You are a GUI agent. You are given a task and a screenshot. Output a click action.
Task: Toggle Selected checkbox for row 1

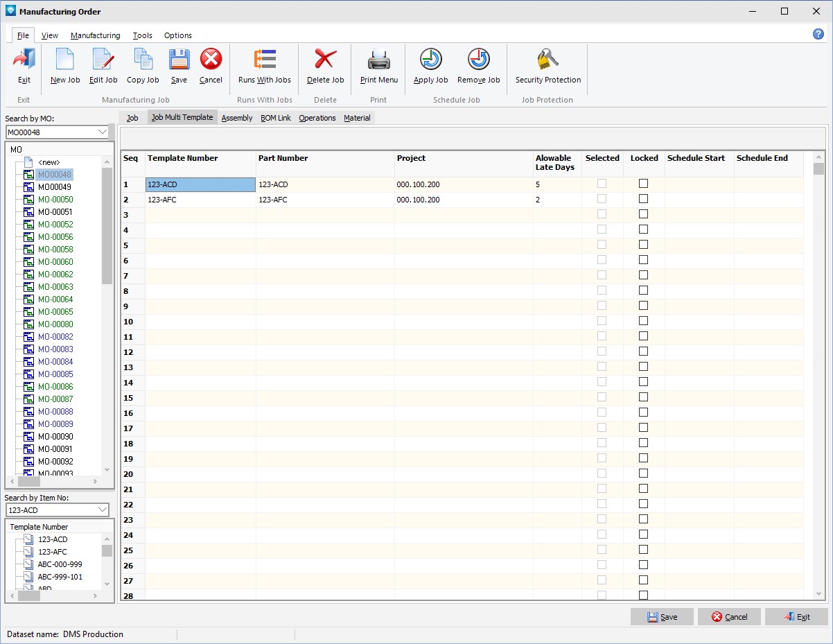(602, 184)
